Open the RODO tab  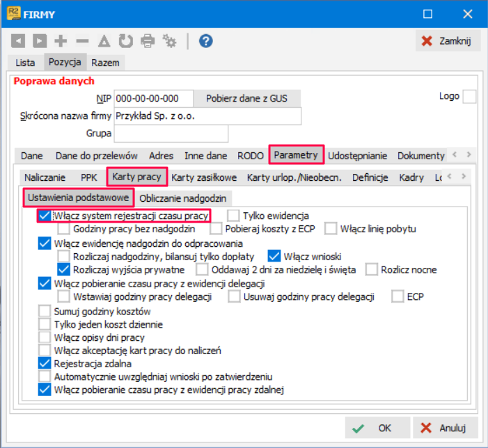pos(251,156)
